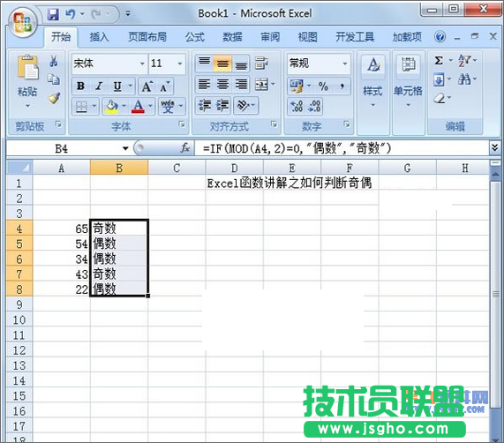Screen dimensions: 504x443
Task: Increase the cell indent
Action: click(x=222, y=105)
